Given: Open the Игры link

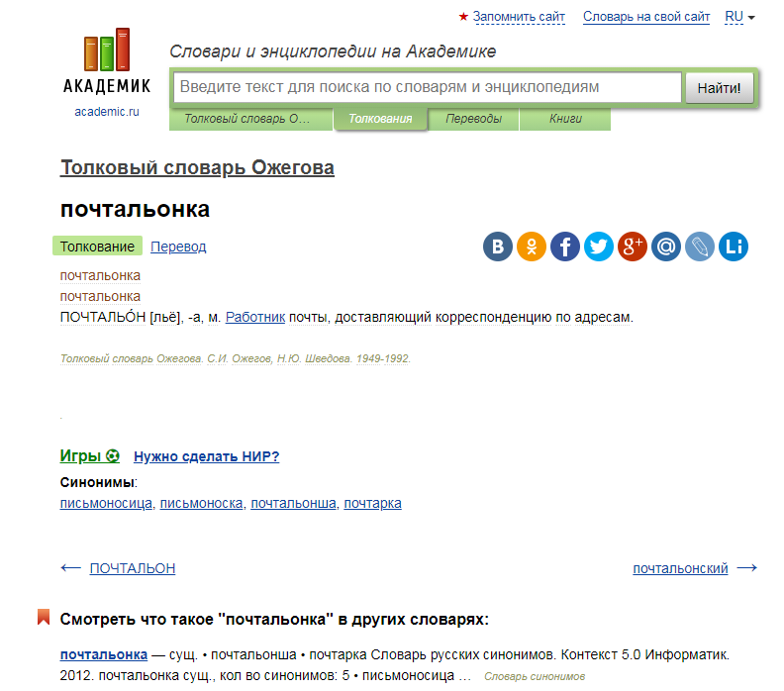Looking at the screenshot, I should (89, 456).
